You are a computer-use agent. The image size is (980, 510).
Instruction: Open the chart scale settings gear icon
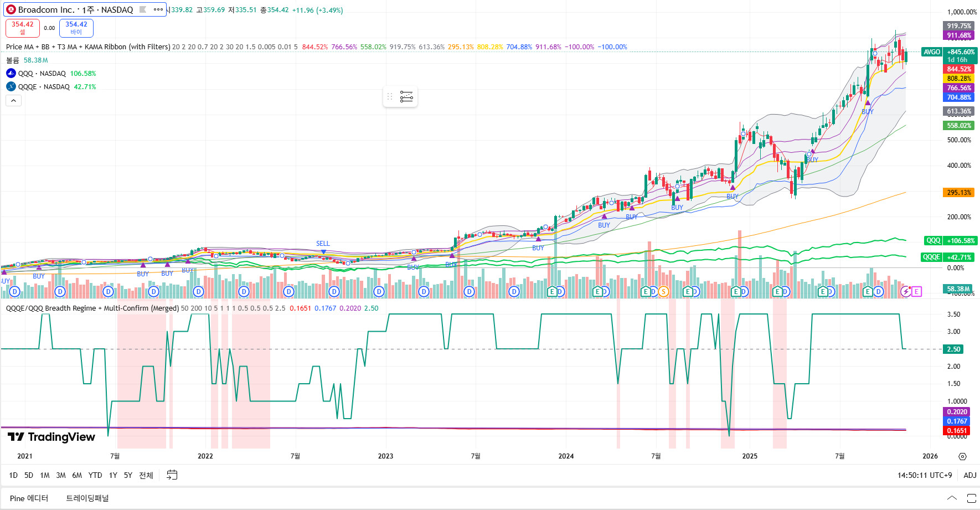tap(962, 456)
